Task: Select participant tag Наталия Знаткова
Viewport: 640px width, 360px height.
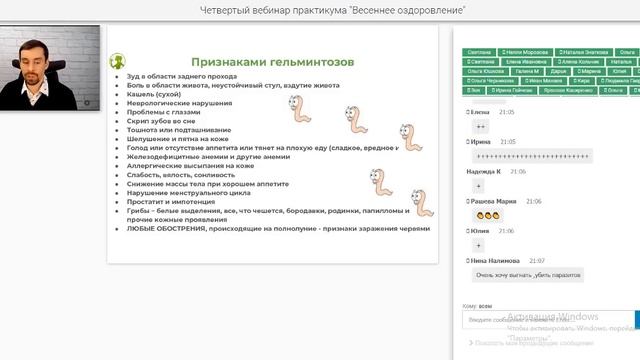Action: pos(584,52)
